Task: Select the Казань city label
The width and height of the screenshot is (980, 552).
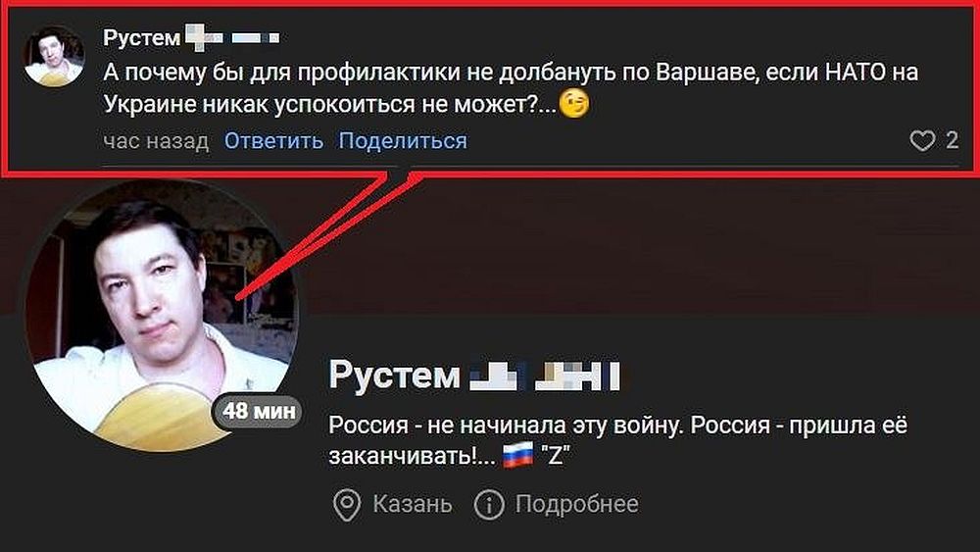Action: click(413, 504)
